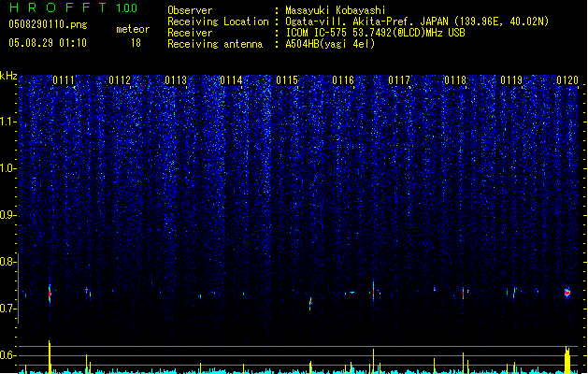Click the slanted meteor echo below 0.7 kHz after 0115
This screenshot has height=374, width=588.
pyautogui.click(x=310, y=303)
